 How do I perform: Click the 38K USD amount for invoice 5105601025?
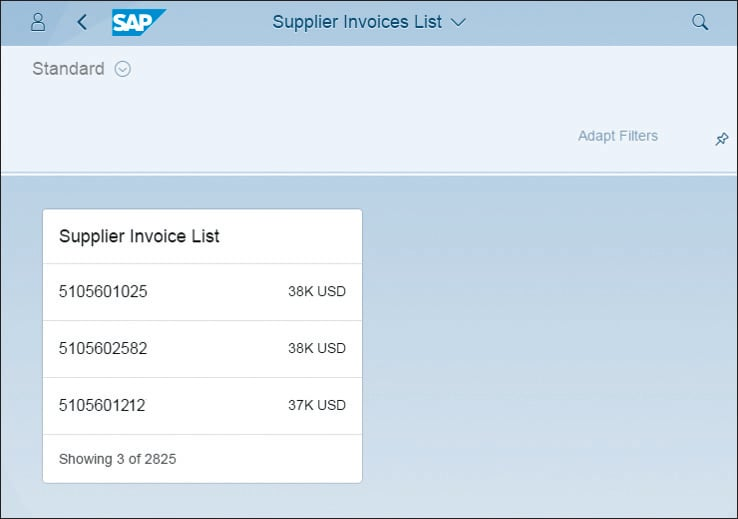tap(316, 292)
